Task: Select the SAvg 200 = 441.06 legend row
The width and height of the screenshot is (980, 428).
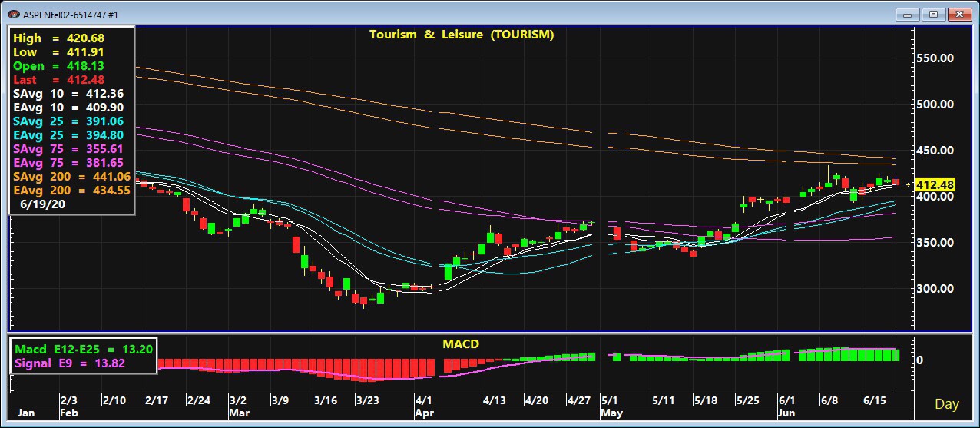Action: click(72, 176)
